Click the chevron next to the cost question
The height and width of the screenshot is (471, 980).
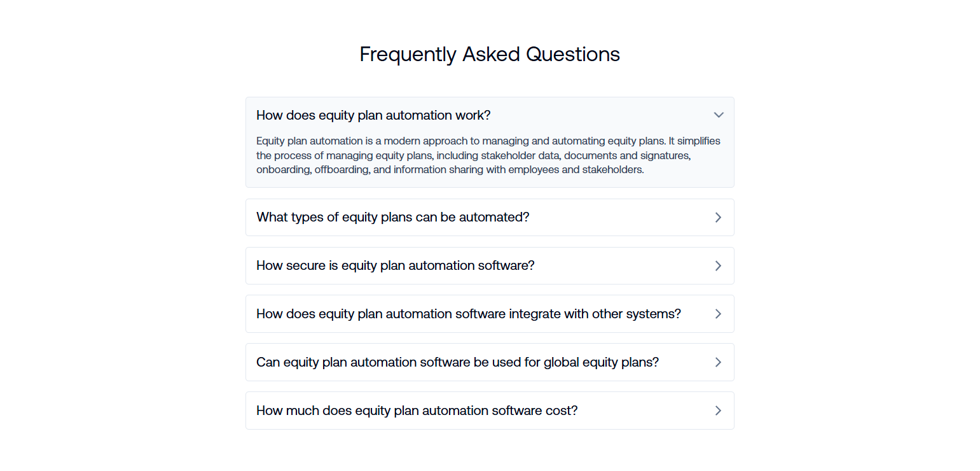pyautogui.click(x=718, y=411)
